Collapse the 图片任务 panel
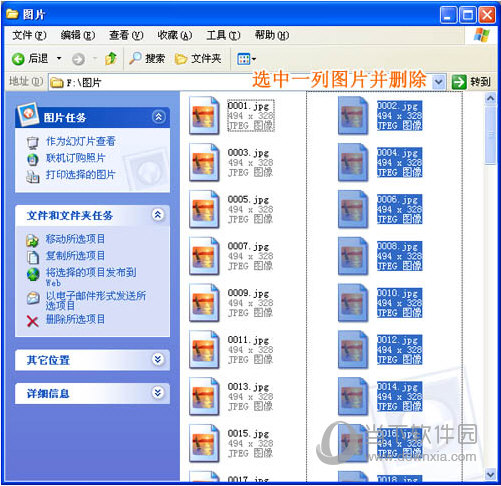This screenshot has height=486, width=501. click(158, 117)
